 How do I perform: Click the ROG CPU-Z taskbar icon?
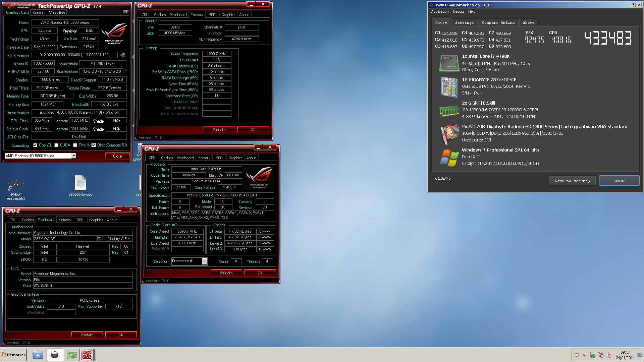(x=87, y=355)
